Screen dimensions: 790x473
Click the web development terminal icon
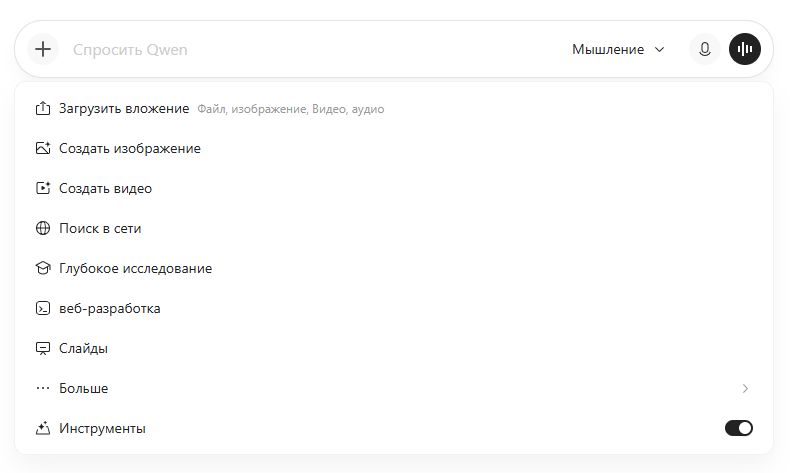point(43,308)
